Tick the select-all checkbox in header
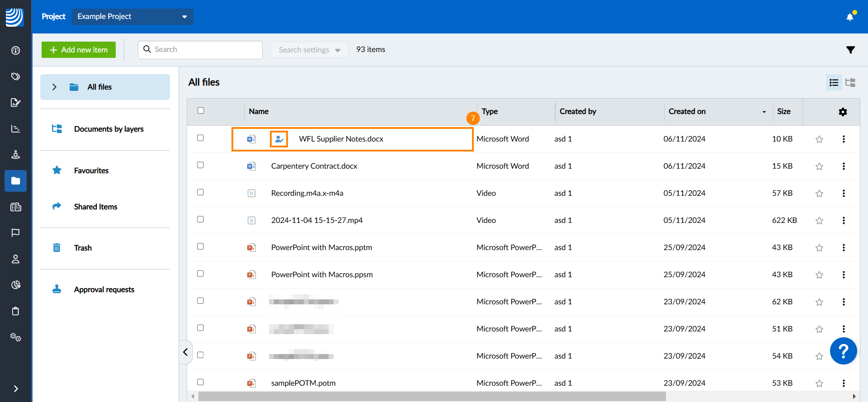Viewport: 868px width, 402px height. (x=201, y=110)
